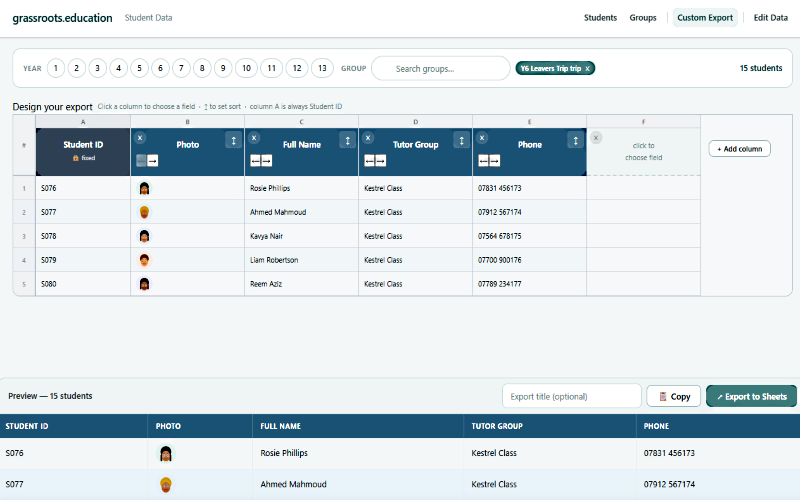This screenshot has width=800, height=500.
Task: Remove the Photo column with its X icon
Action: click(x=140, y=138)
